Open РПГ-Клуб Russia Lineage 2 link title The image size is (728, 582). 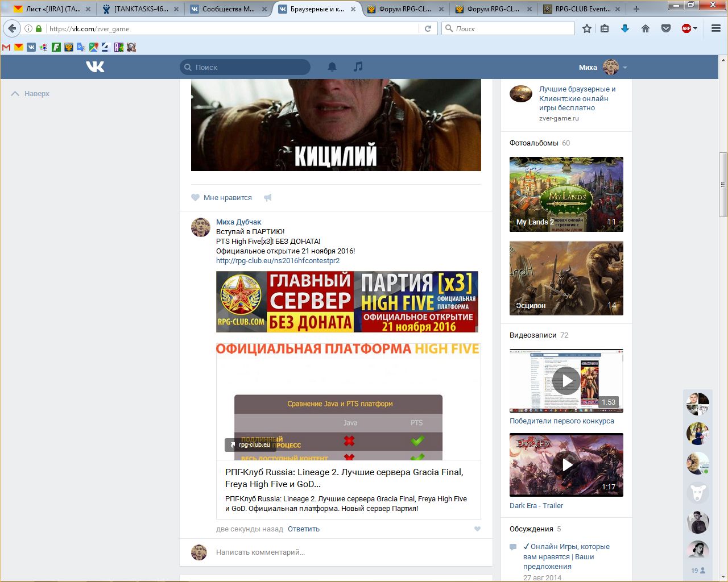pyautogui.click(x=344, y=478)
